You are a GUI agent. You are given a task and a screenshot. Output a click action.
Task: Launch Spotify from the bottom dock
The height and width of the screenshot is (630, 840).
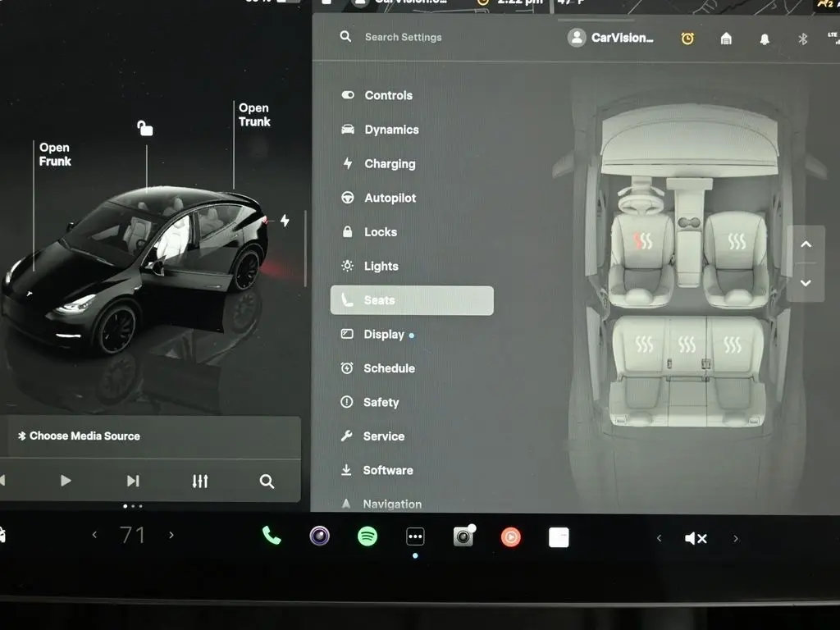coord(367,536)
